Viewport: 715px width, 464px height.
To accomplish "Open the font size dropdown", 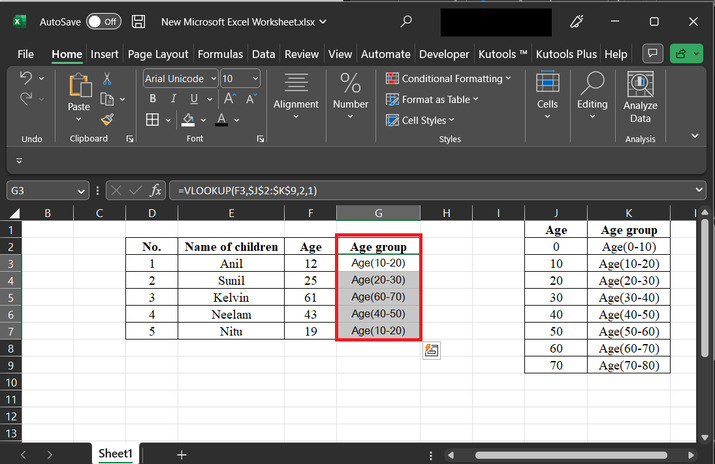I will click(255, 79).
